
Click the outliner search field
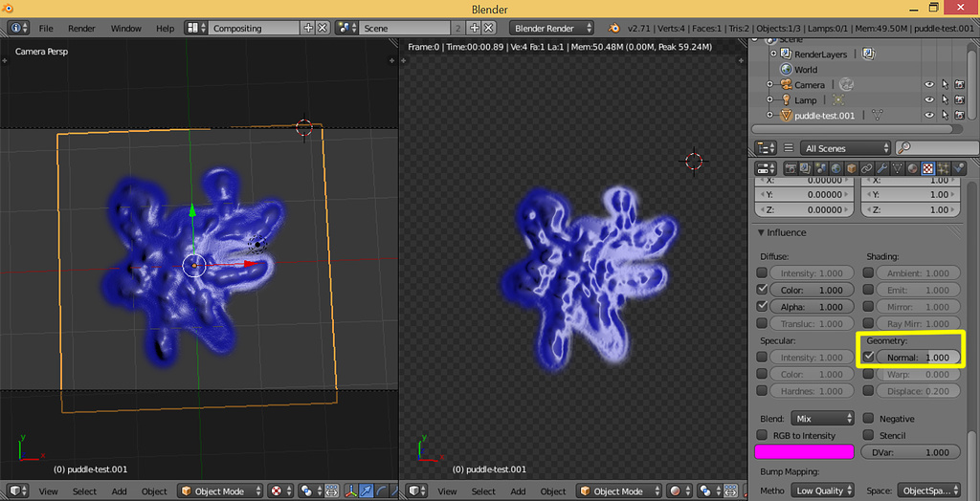click(936, 148)
